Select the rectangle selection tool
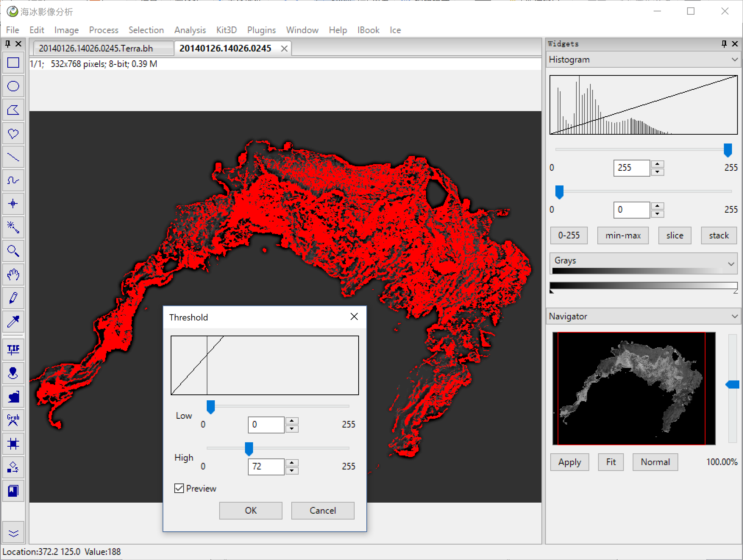The height and width of the screenshot is (560, 743). click(13, 63)
